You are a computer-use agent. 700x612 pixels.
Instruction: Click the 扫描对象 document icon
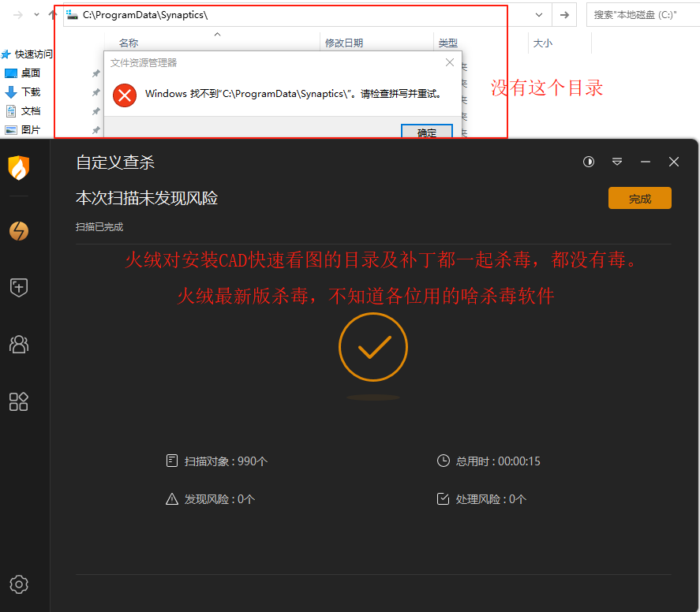pos(172,461)
